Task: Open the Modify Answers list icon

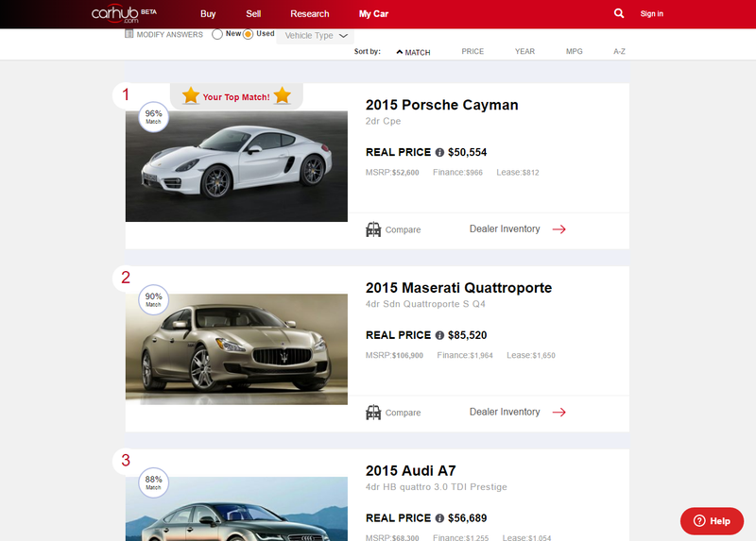Action: click(129, 34)
